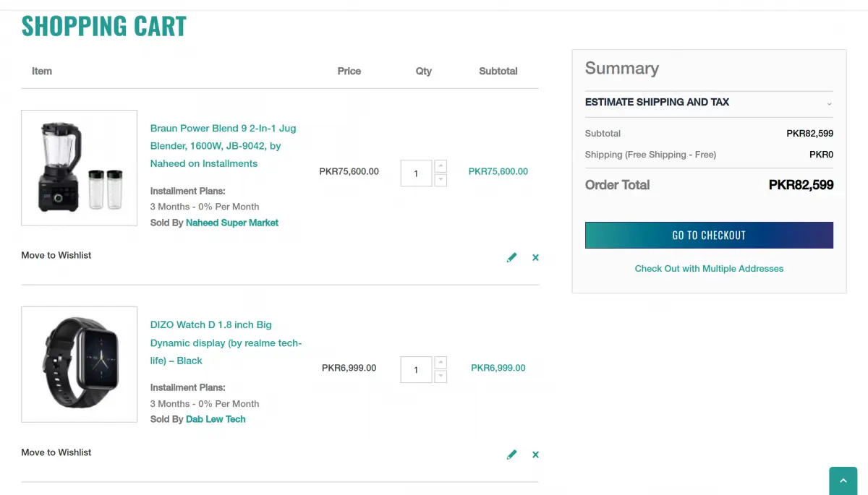Open the DIZO Watch product image

79,364
